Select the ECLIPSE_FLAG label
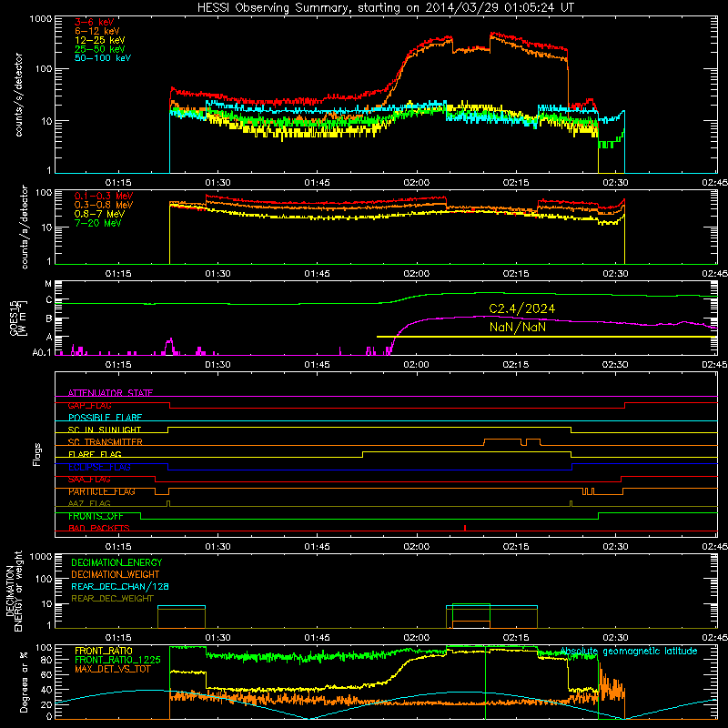The image size is (728, 728). point(99,467)
